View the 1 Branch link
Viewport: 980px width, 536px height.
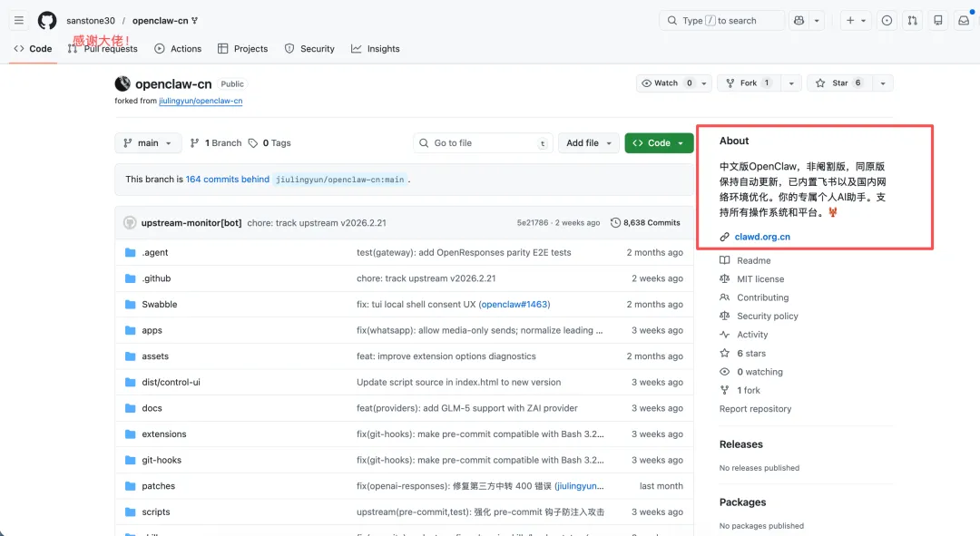click(x=216, y=143)
